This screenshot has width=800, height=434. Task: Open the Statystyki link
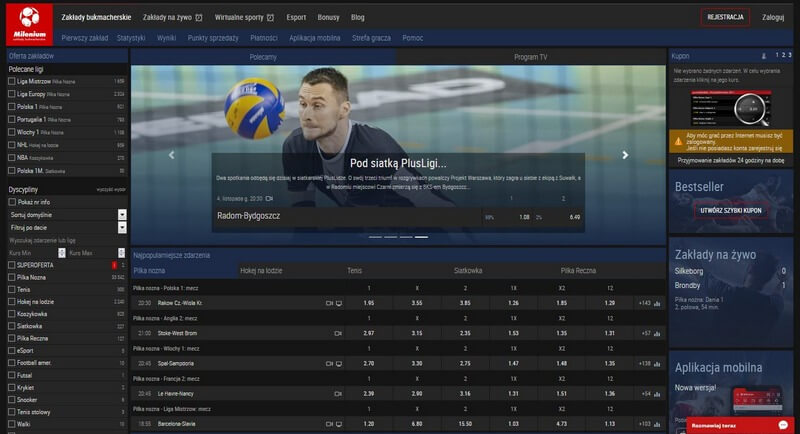pos(131,38)
